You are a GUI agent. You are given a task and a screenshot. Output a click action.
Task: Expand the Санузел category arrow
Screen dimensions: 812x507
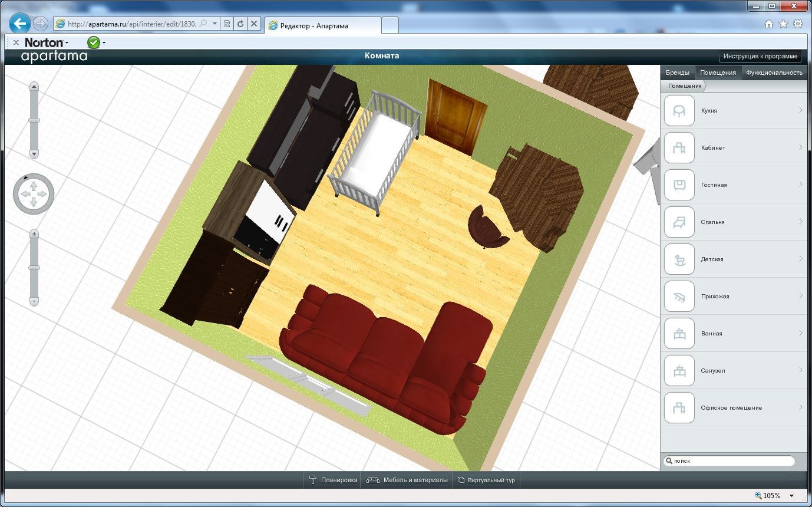point(801,370)
